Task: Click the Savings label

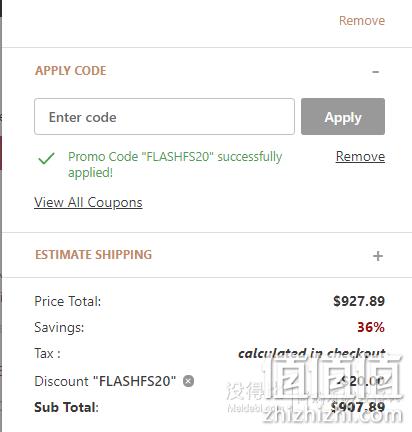Action: click(x=59, y=327)
